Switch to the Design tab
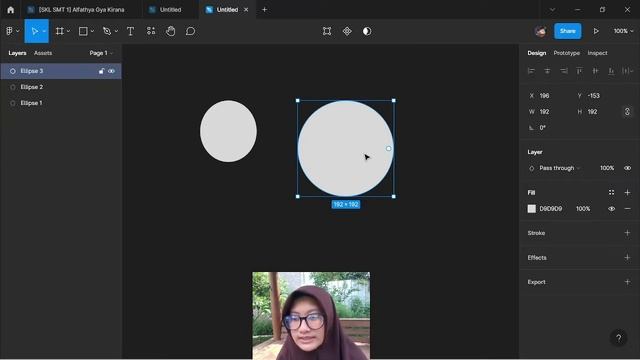This screenshot has height=360, width=640. 536,53
